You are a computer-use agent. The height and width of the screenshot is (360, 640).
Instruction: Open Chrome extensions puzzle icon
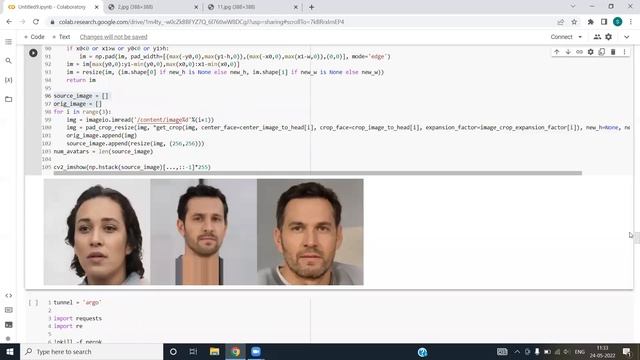(x=590, y=22)
